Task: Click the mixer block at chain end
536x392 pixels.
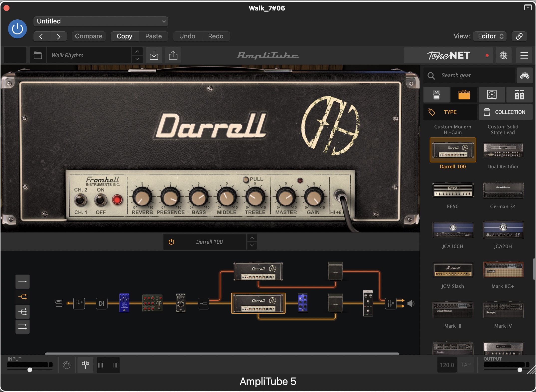Action: pyautogui.click(x=391, y=303)
